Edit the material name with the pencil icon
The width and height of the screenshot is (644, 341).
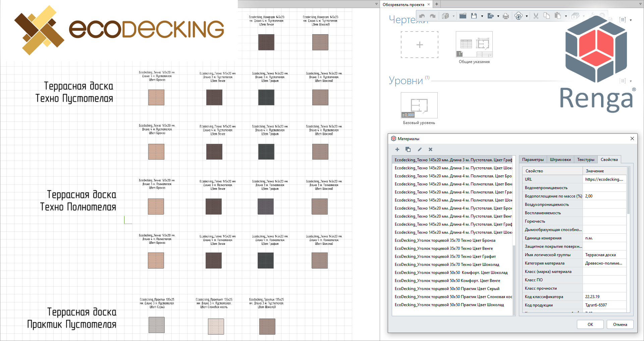420,150
